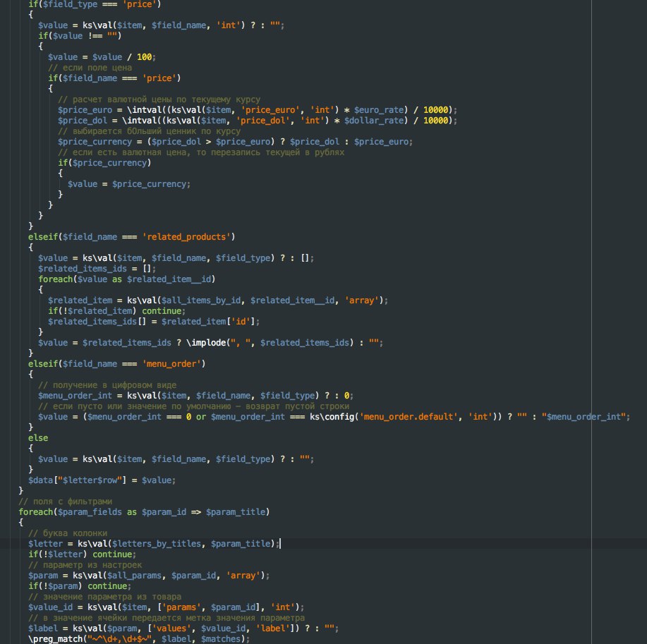Click the 'price_euro' string literal

pos(270,110)
